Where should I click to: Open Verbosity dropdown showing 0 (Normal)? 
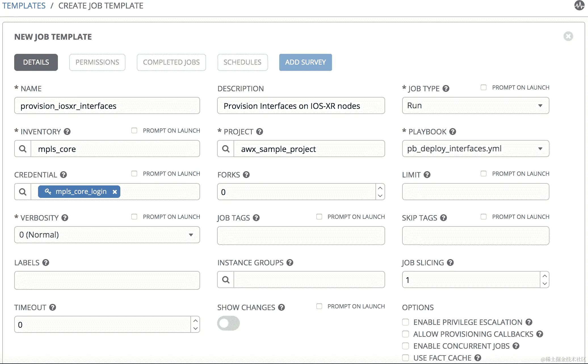tap(107, 235)
